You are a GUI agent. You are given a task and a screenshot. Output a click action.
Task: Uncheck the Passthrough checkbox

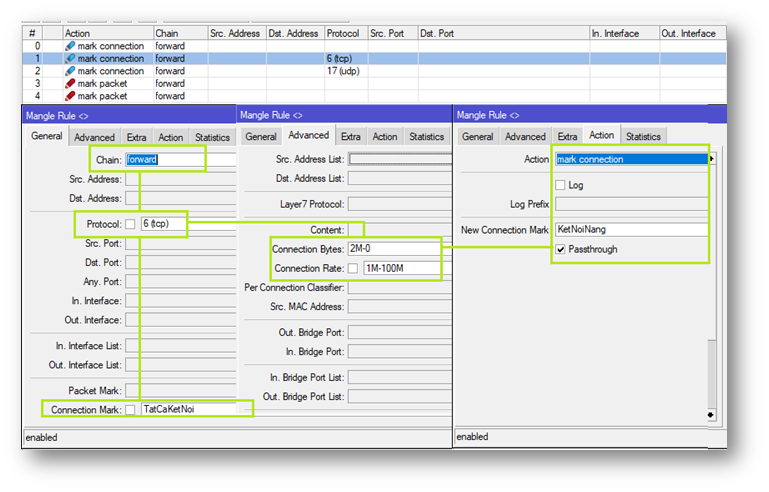[x=560, y=249]
